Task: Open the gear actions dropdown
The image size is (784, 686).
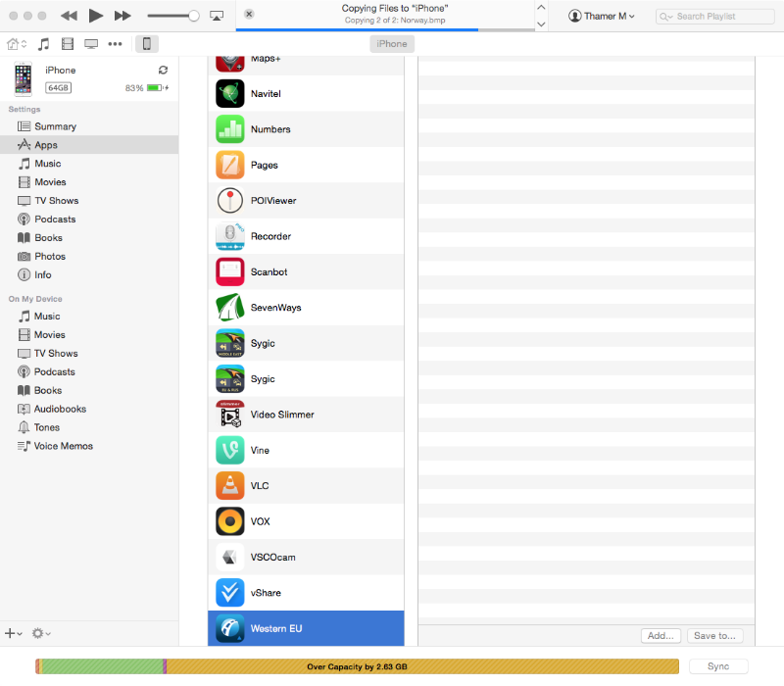Action: click(41, 633)
